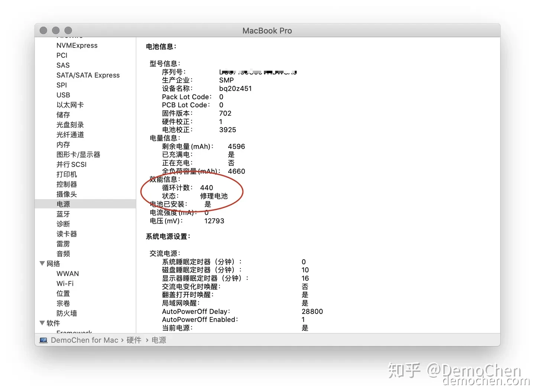Zoom the MacBook Pro window

[x=68, y=30]
